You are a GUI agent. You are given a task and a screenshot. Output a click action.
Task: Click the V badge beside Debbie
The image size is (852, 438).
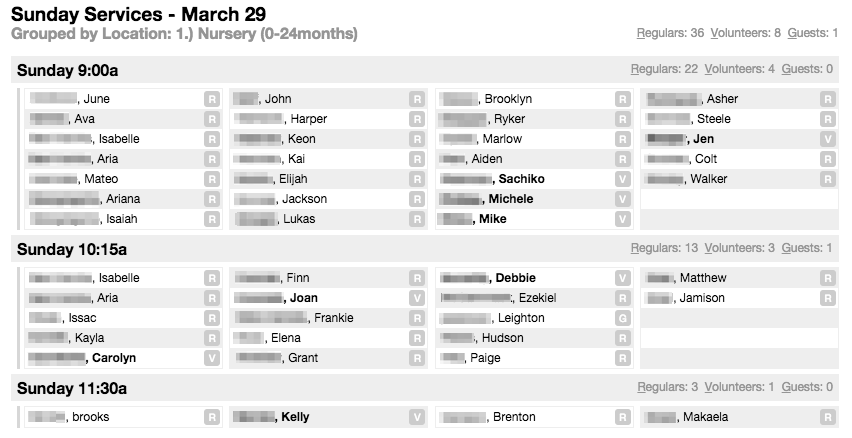coord(623,278)
